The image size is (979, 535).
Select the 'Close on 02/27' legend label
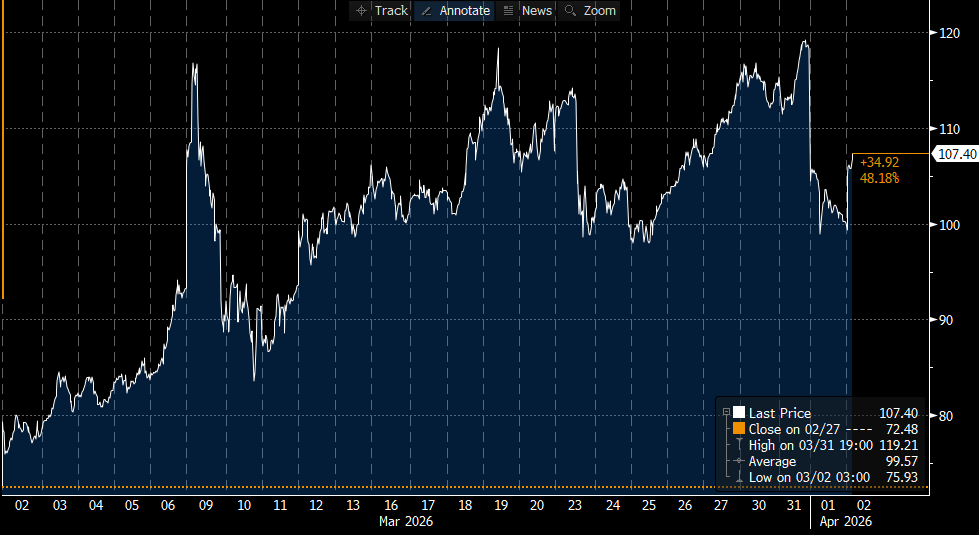click(796, 429)
